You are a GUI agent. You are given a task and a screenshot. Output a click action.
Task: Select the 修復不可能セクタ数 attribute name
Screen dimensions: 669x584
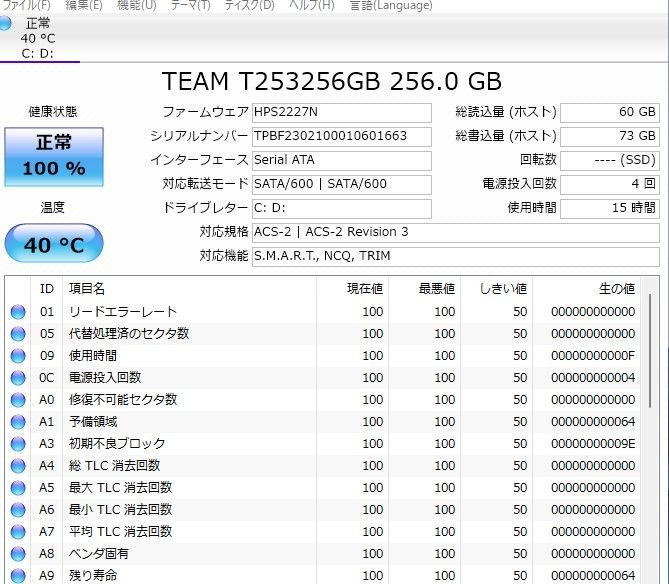(123, 400)
